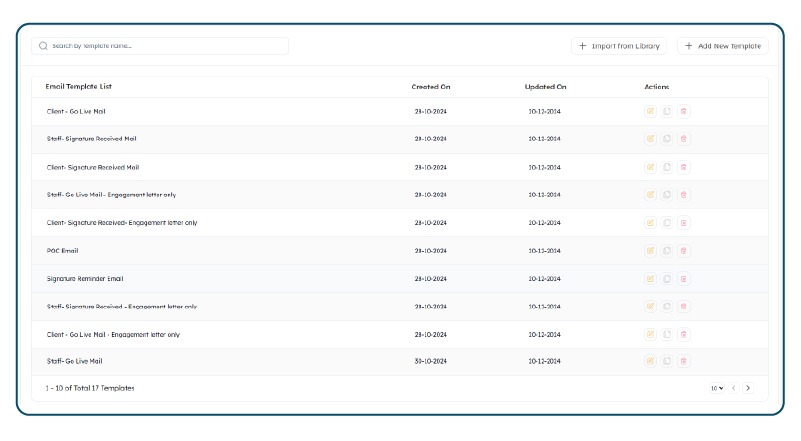The height and width of the screenshot is (441, 801).
Task: Focus the search by template name field
Action: click(x=160, y=46)
